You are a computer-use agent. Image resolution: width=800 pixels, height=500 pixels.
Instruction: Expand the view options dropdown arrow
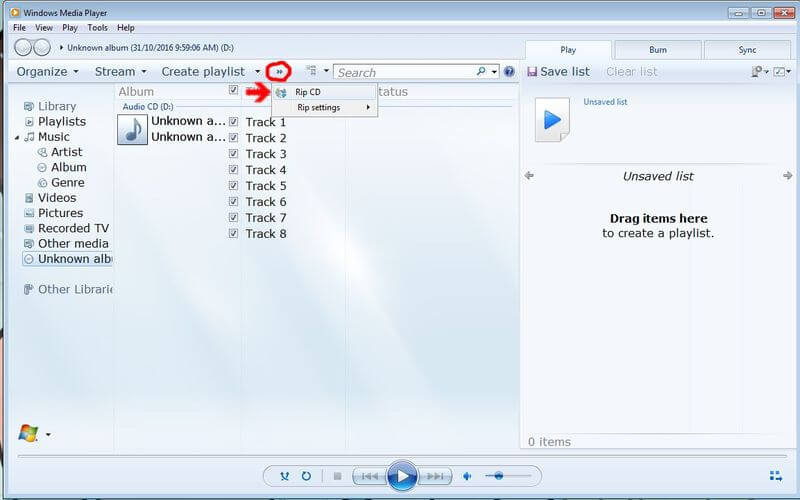coord(326,71)
